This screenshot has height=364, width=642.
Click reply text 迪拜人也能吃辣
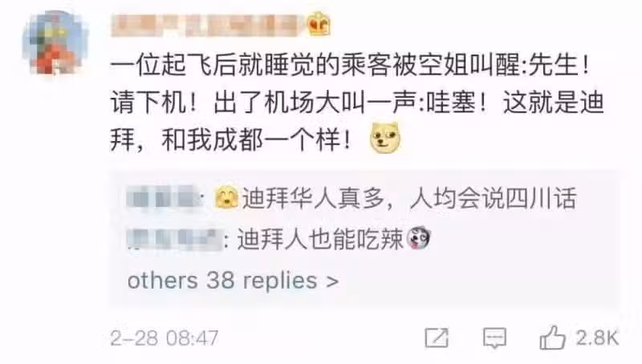320,239
